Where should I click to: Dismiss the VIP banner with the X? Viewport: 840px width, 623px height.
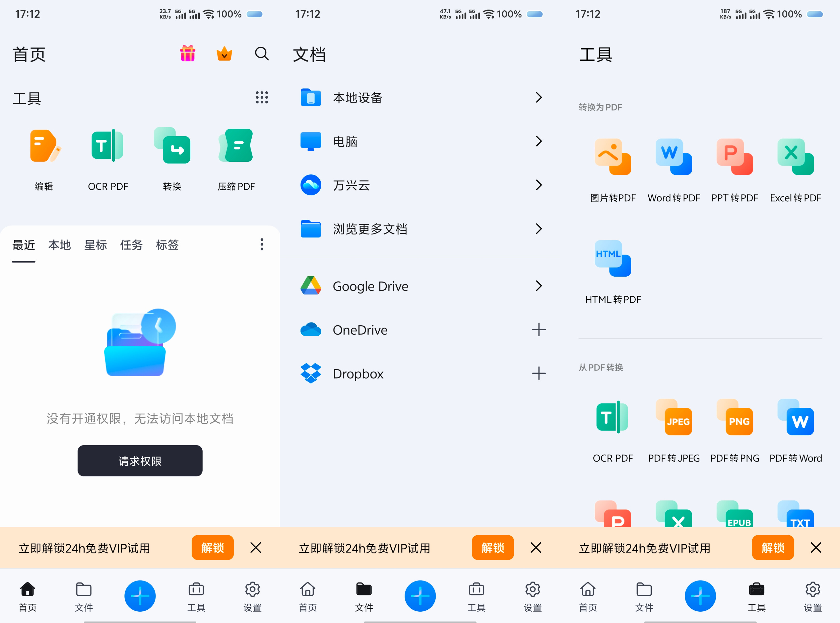(256, 547)
